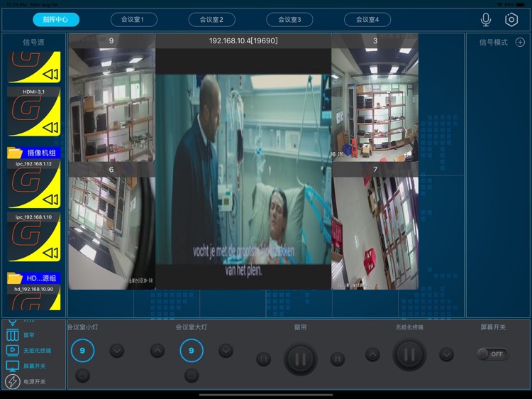Viewport: 532px width, 399px height.
Task: Click the speaker icon on HDMI-3_1 source
Action: [50, 128]
